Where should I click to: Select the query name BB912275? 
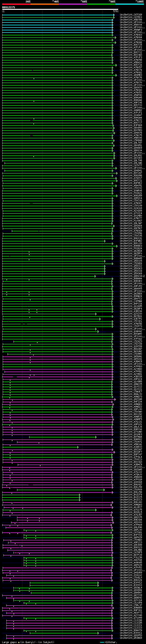(8, 7)
